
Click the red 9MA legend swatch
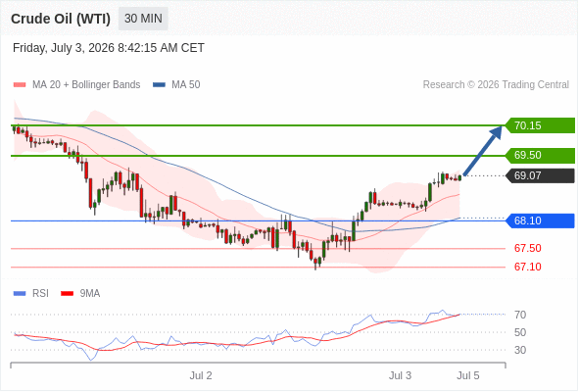click(x=67, y=294)
